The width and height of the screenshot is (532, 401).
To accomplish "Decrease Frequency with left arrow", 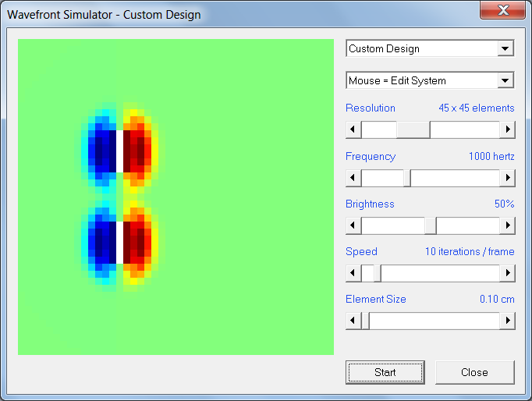I will tap(353, 177).
